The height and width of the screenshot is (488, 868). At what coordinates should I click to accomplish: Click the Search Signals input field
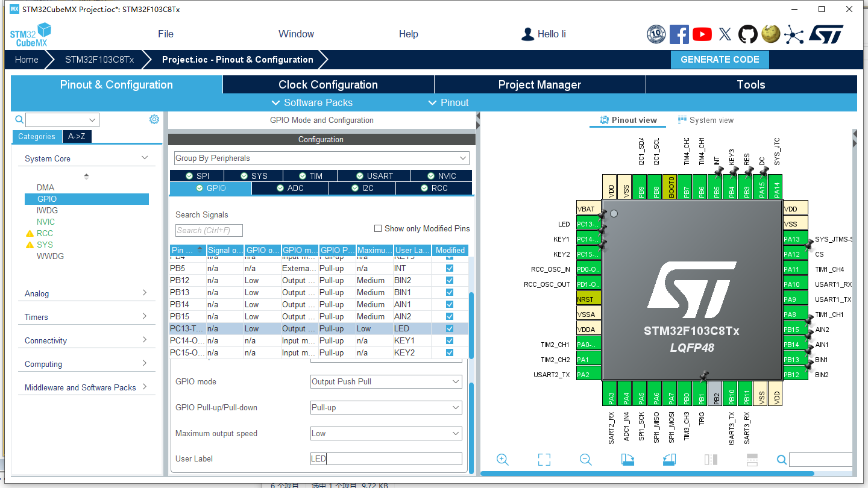pyautogui.click(x=209, y=230)
